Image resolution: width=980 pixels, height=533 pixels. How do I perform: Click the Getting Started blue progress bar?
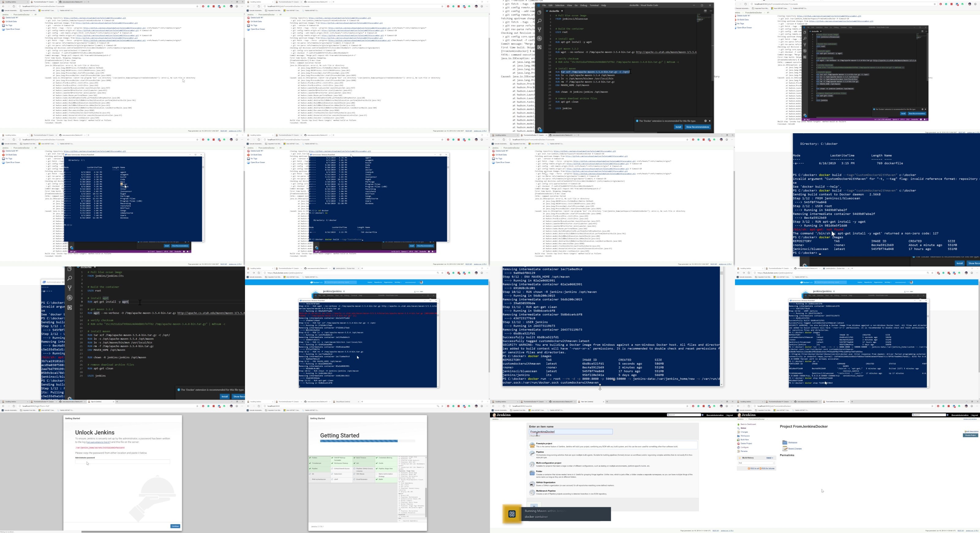[x=359, y=441]
